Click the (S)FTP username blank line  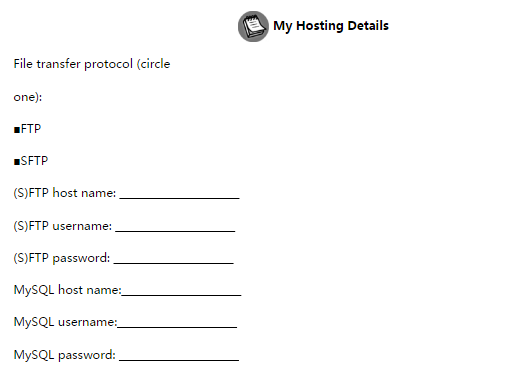click(175, 231)
